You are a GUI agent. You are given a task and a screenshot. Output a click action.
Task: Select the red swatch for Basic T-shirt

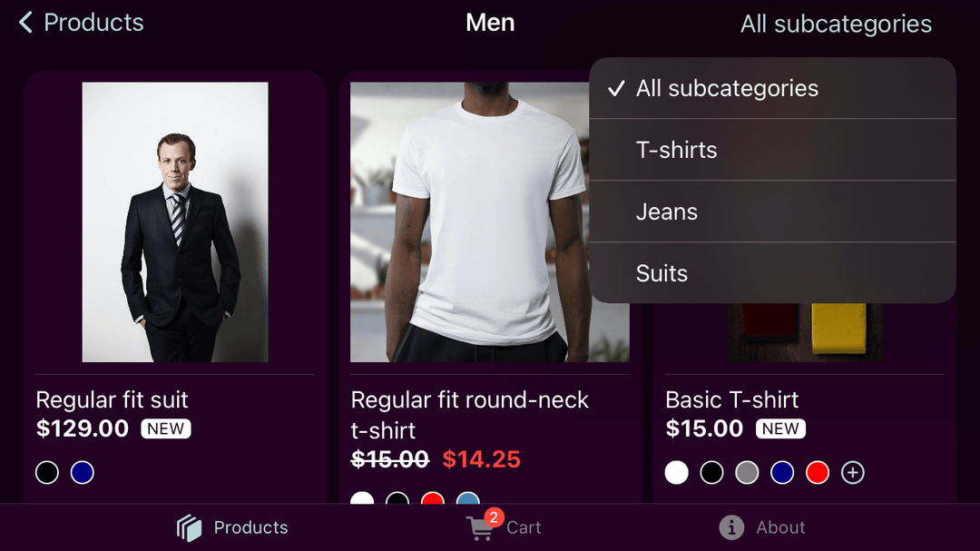click(817, 472)
